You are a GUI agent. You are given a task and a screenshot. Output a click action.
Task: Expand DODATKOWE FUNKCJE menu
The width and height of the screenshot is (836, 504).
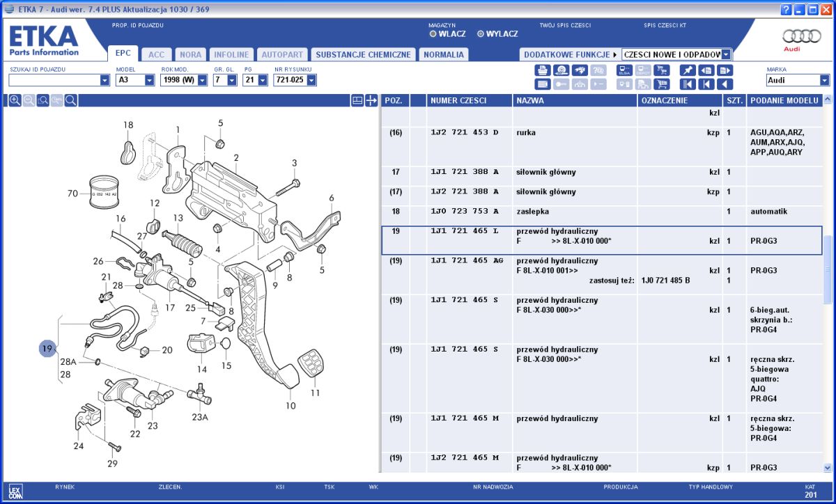(571, 54)
